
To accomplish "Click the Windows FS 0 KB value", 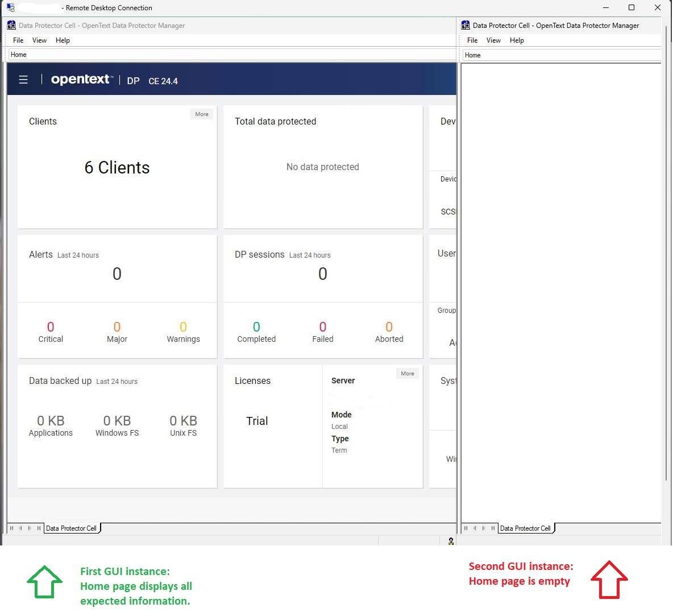I will click(117, 420).
